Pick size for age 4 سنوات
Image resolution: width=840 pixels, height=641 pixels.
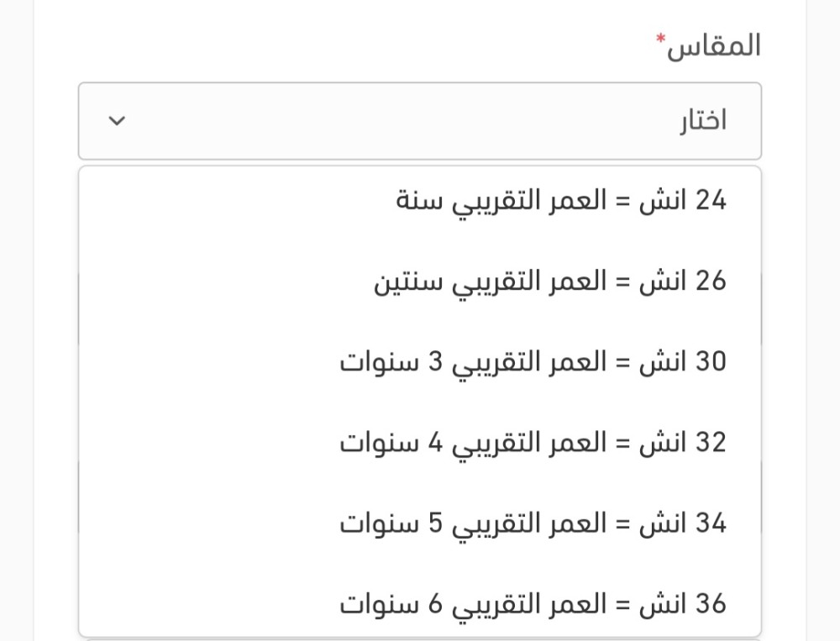coord(533,443)
